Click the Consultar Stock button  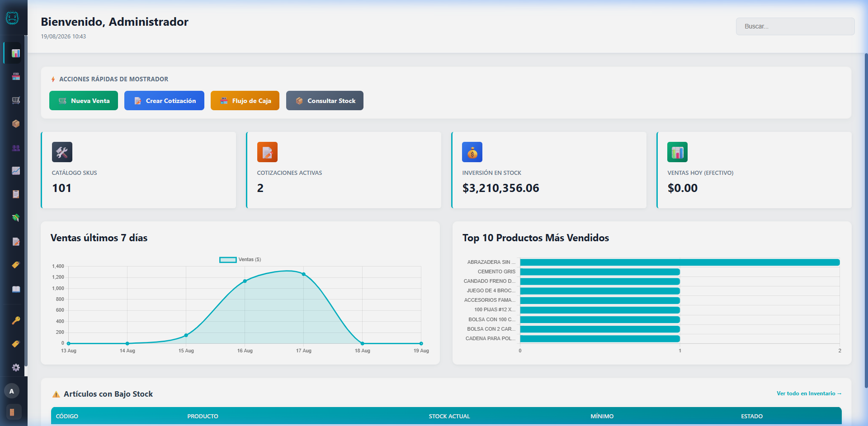[x=325, y=101]
